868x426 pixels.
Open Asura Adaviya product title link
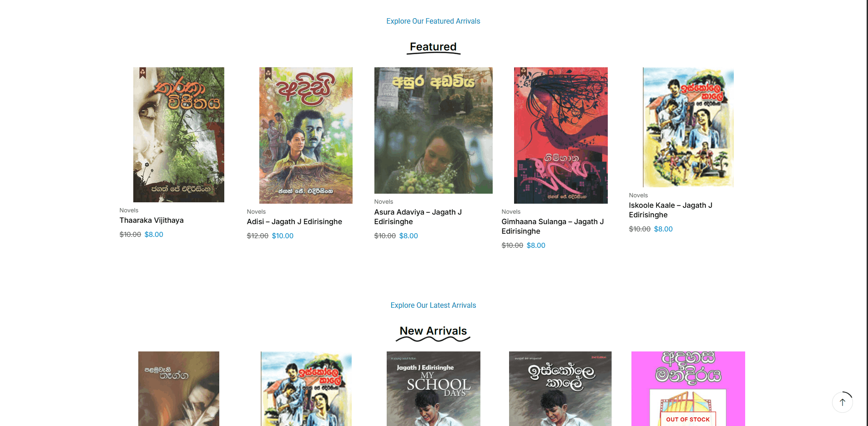(x=418, y=217)
